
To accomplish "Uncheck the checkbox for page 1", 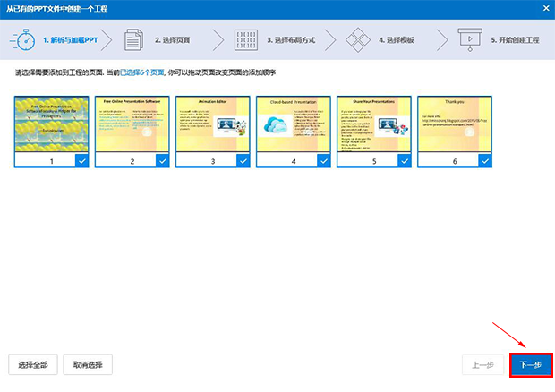I will pyautogui.click(x=81, y=160).
